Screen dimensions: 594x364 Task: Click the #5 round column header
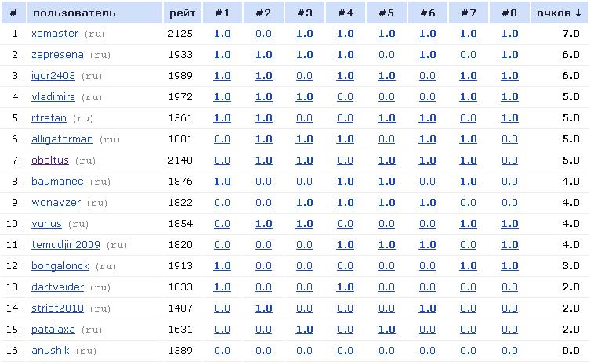(x=386, y=13)
